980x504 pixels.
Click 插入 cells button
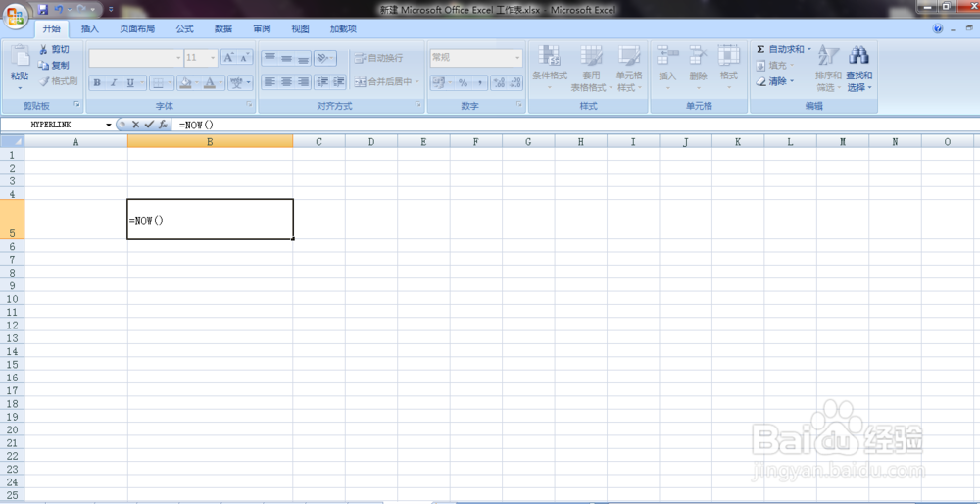(x=667, y=69)
